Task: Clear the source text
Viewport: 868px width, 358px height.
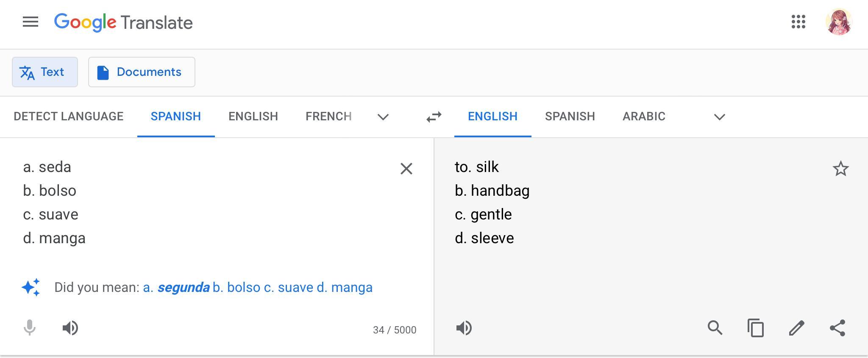Action: 406,169
